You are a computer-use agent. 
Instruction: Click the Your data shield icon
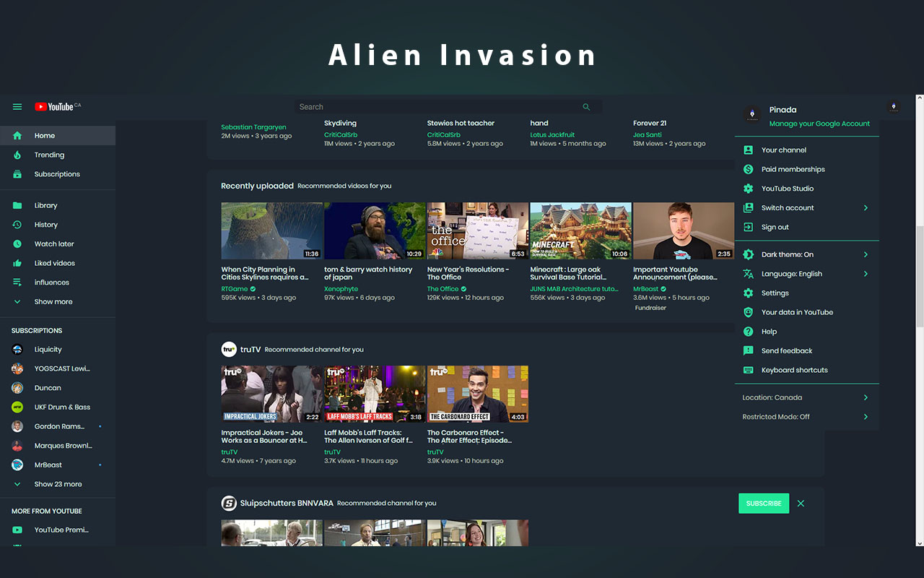pyautogui.click(x=748, y=312)
